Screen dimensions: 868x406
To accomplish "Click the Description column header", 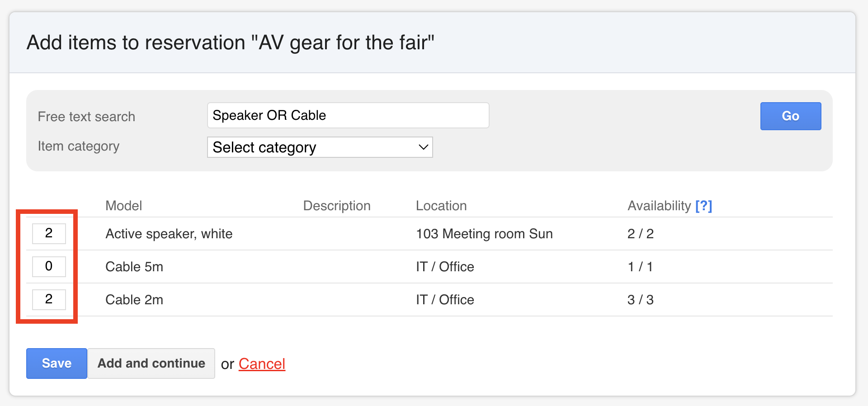I will click(336, 206).
